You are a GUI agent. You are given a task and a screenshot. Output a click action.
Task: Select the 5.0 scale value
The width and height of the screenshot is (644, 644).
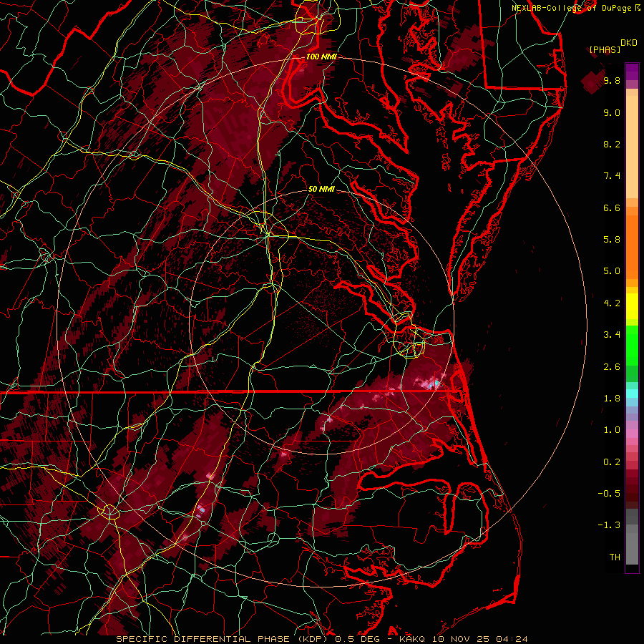point(612,271)
